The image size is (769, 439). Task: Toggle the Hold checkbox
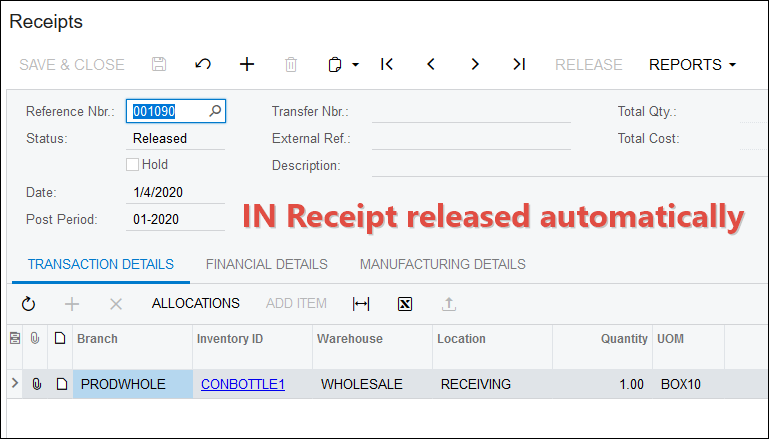133,165
